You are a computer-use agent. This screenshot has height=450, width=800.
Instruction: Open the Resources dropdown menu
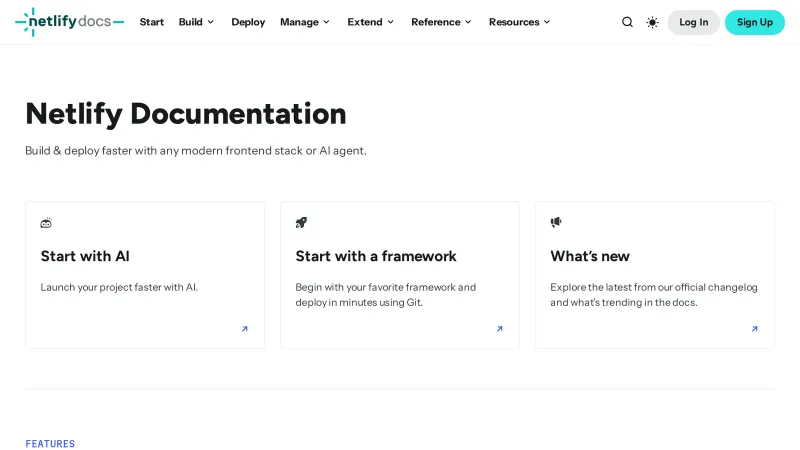[x=519, y=22]
